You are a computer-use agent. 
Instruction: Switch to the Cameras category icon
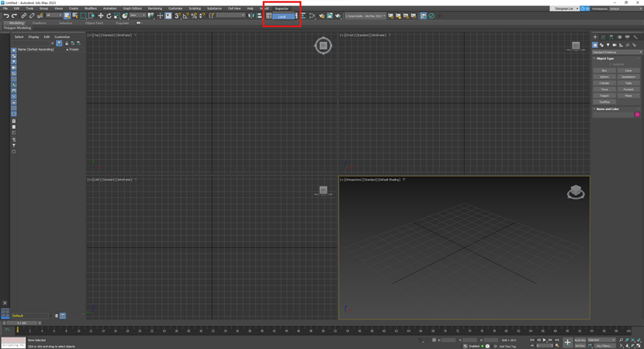(615, 45)
